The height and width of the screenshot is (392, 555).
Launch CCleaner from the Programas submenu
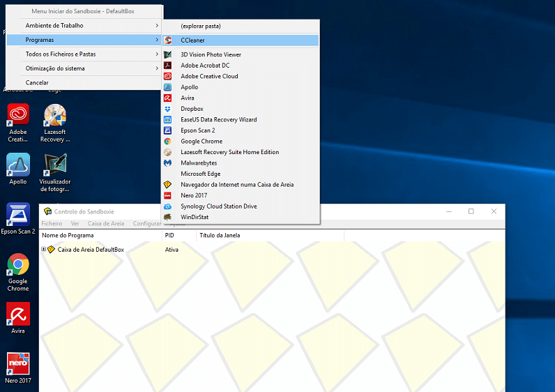tap(241, 40)
